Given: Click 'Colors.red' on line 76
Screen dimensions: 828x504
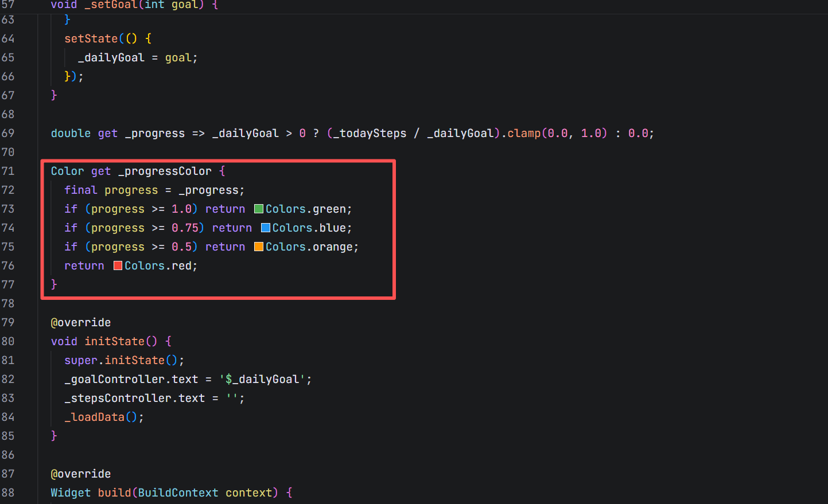Looking at the screenshot, I should [x=158, y=265].
